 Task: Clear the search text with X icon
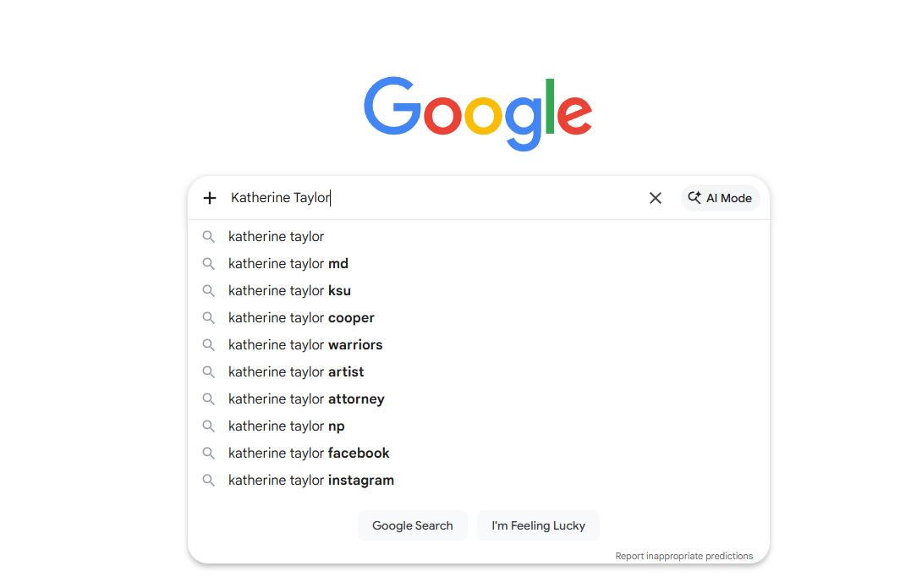(656, 198)
